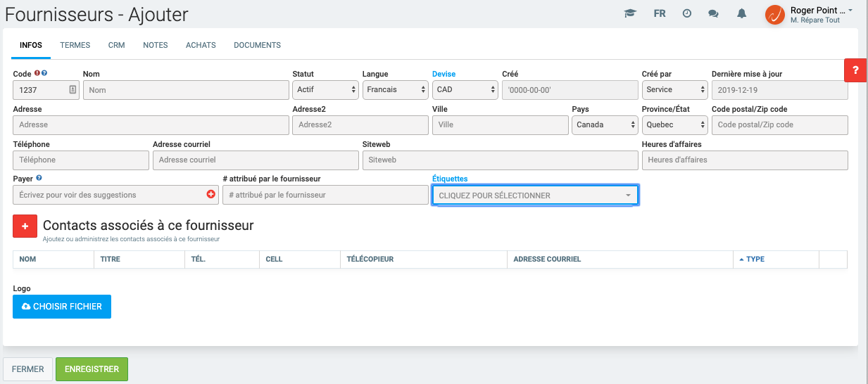Click the blue help icon beside Payer label
Viewport: 868px width, 384px height.
39,179
